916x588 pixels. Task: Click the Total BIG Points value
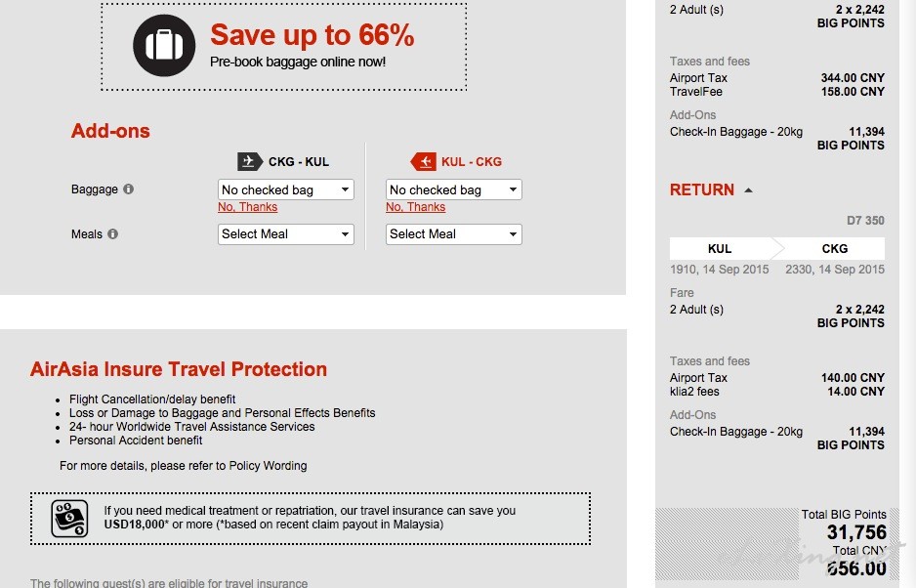[x=856, y=532]
